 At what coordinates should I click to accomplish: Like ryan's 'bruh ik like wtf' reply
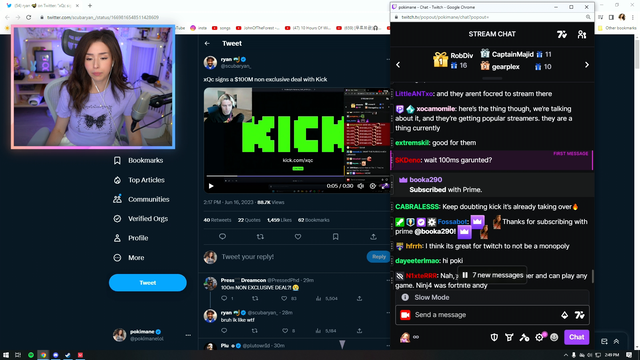285,331
